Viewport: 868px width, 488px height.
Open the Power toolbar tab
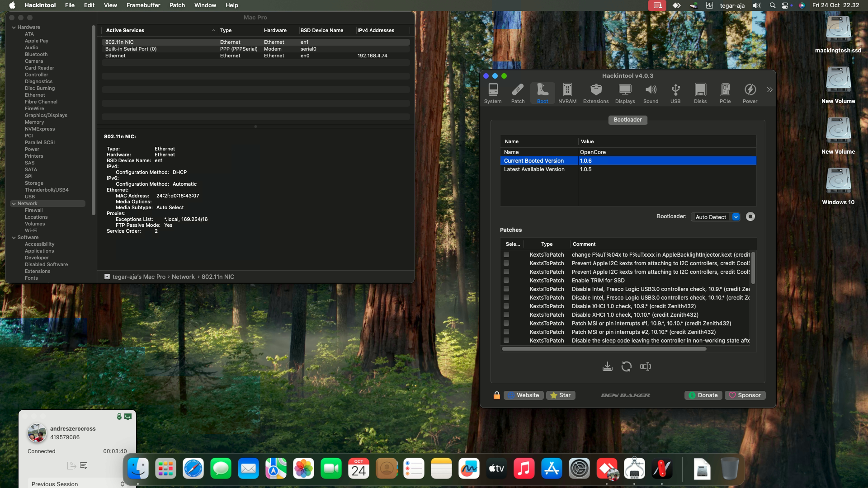(750, 94)
